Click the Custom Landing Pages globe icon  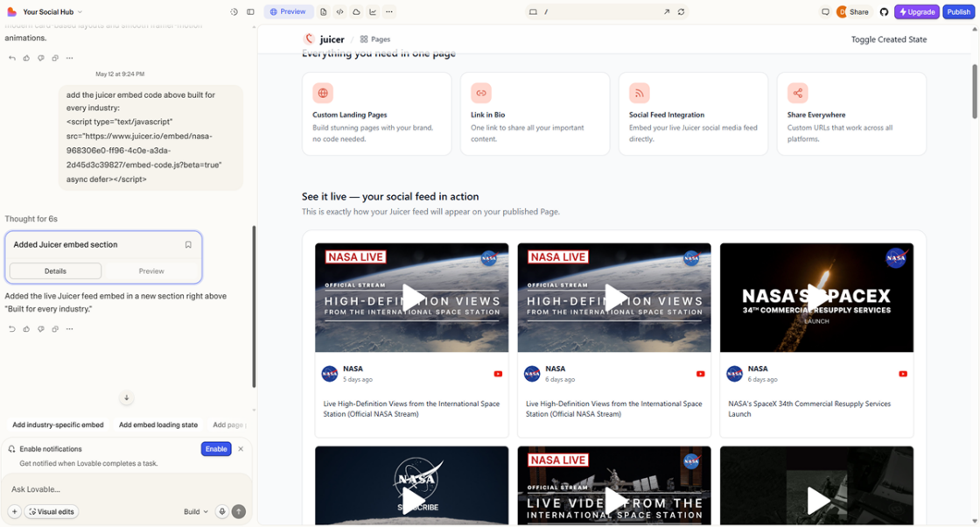323,93
